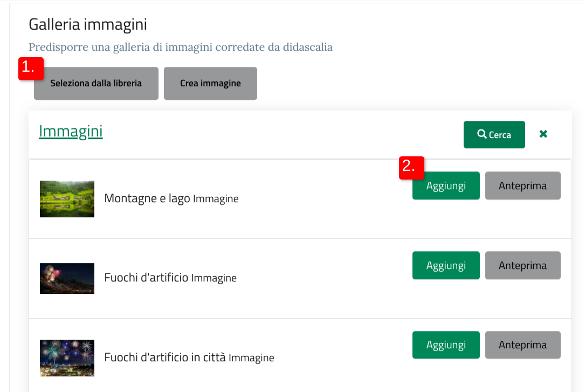Viewport: 585px width, 392px height.
Task: Preview Fuochi d'artificio in città image
Action: [x=522, y=345]
